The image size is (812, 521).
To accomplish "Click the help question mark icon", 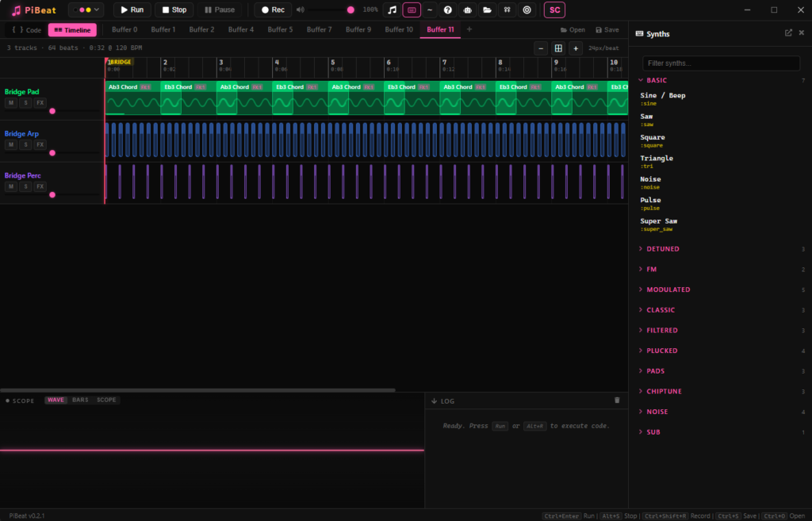I will pyautogui.click(x=448, y=10).
